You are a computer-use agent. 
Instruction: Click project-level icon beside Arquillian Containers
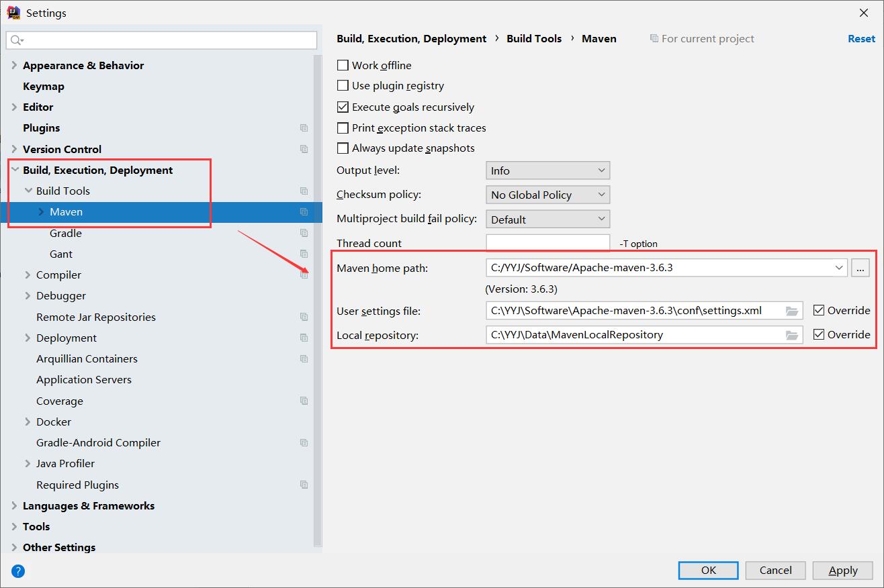point(304,359)
